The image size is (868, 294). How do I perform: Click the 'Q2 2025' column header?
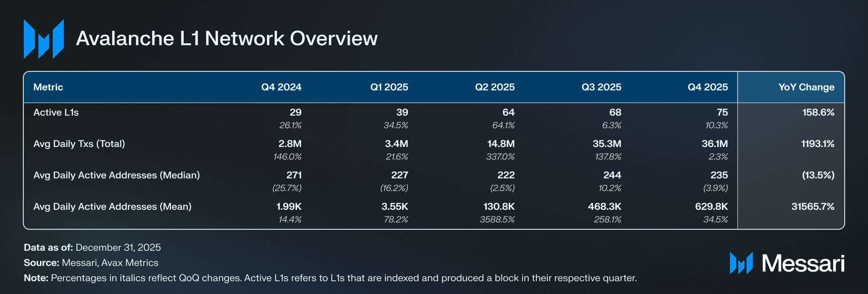click(495, 87)
